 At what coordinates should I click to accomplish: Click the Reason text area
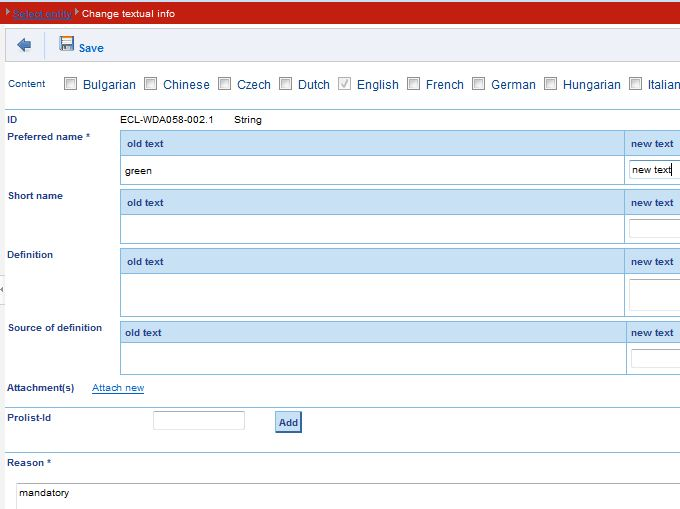click(340, 495)
